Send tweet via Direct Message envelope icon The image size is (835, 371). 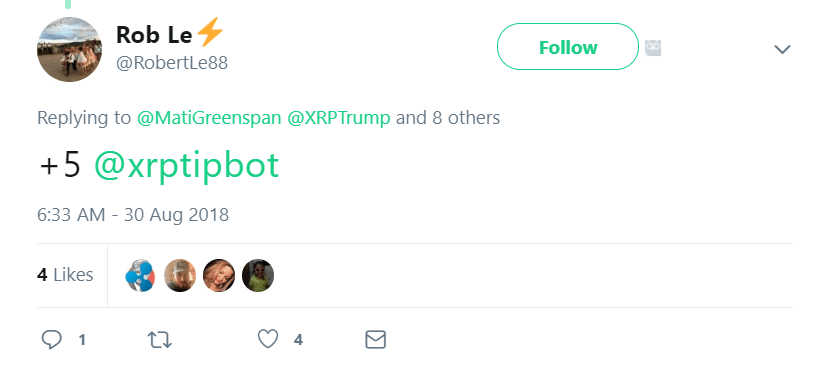[375, 340]
